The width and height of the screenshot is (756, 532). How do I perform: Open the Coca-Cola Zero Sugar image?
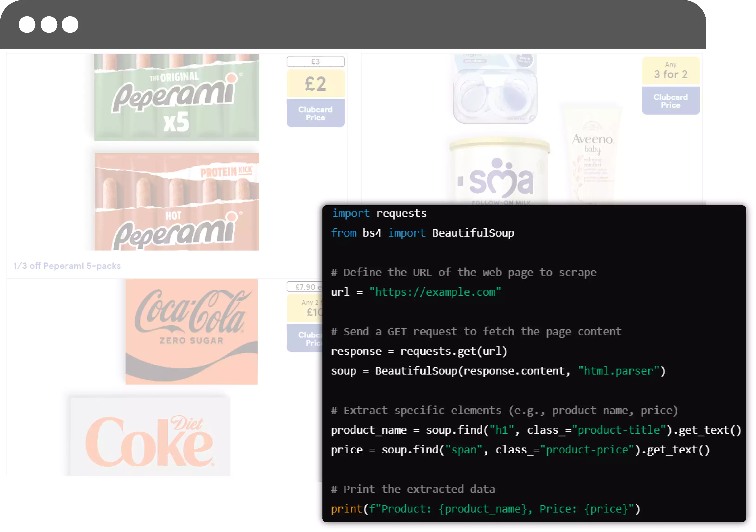click(x=191, y=332)
